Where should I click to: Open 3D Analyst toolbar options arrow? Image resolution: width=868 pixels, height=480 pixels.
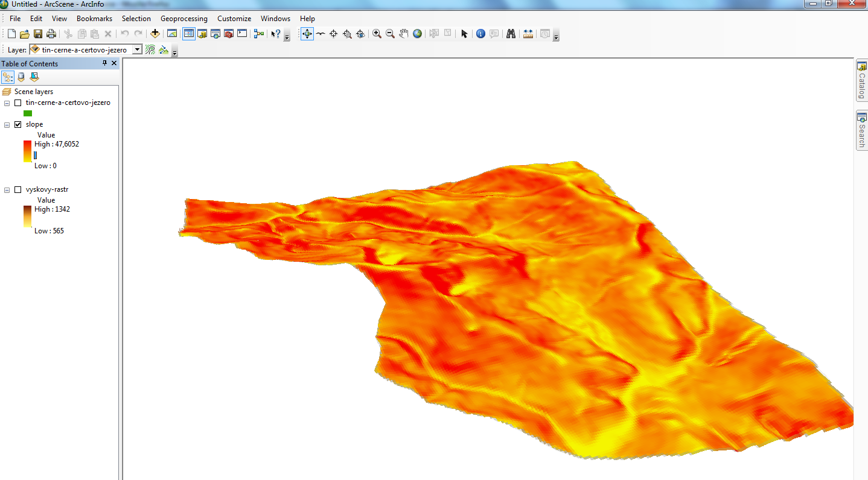click(x=174, y=51)
